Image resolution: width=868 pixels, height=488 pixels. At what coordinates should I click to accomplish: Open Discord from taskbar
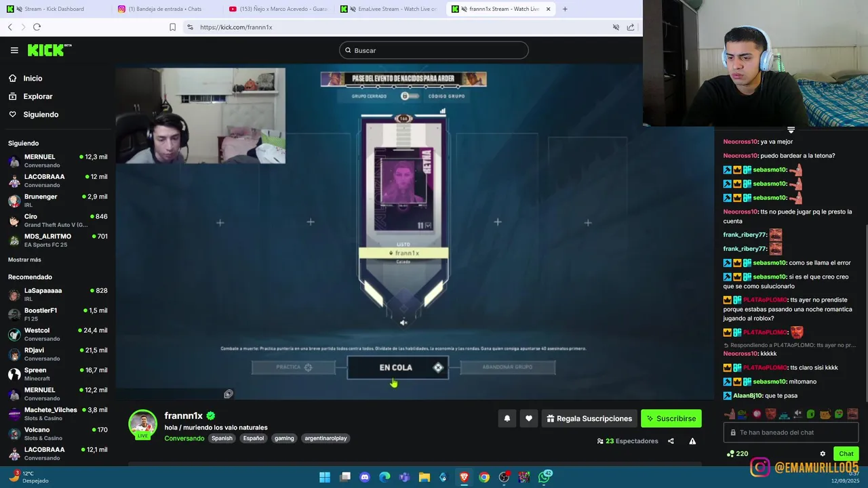click(x=365, y=477)
